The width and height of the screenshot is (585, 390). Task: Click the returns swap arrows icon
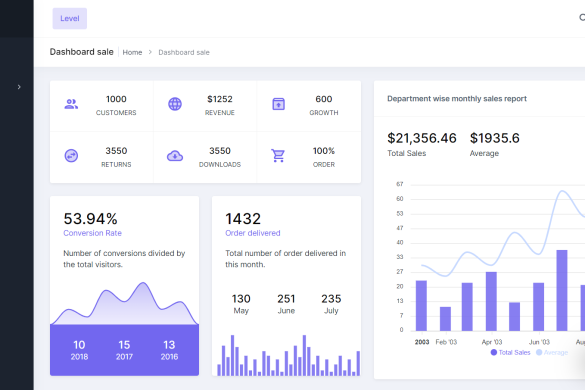71,156
